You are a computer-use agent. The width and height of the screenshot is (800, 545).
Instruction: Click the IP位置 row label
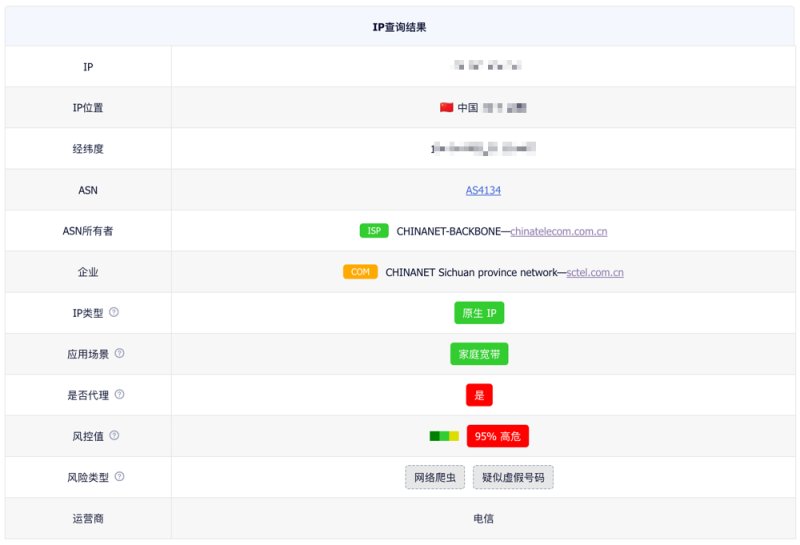click(x=88, y=108)
